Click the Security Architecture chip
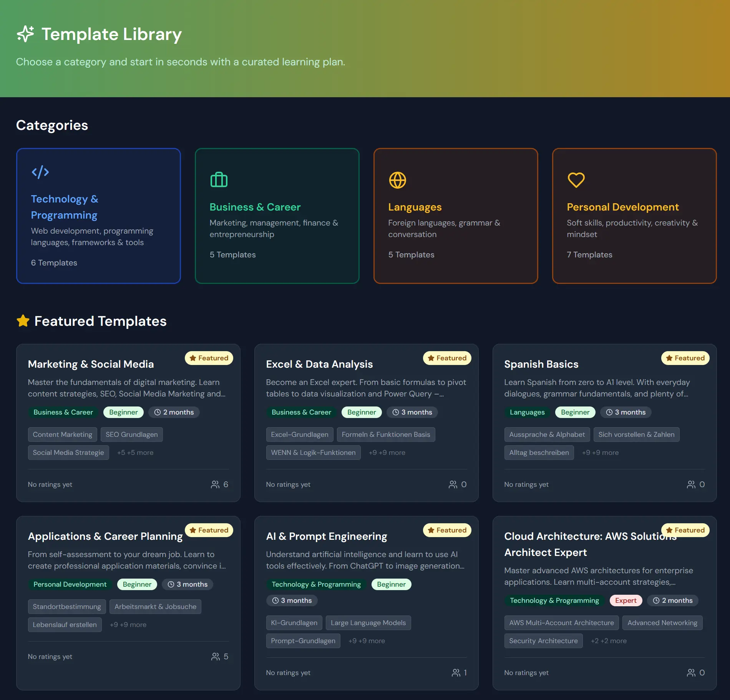The height and width of the screenshot is (700, 730). pos(544,641)
